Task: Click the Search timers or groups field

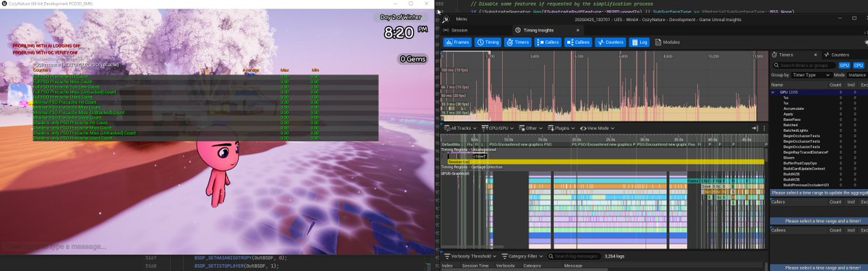Action: 804,65
